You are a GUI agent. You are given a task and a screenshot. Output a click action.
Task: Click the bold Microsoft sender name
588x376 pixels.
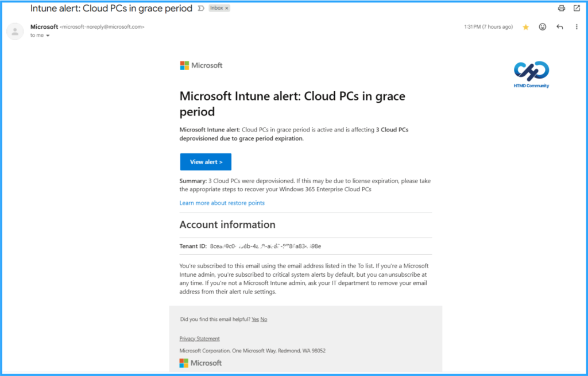click(x=44, y=26)
